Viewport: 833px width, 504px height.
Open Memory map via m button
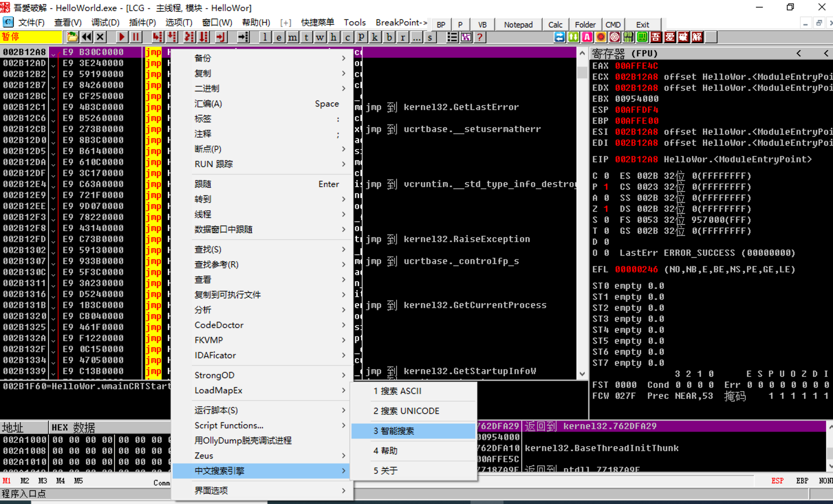pyautogui.click(x=292, y=37)
